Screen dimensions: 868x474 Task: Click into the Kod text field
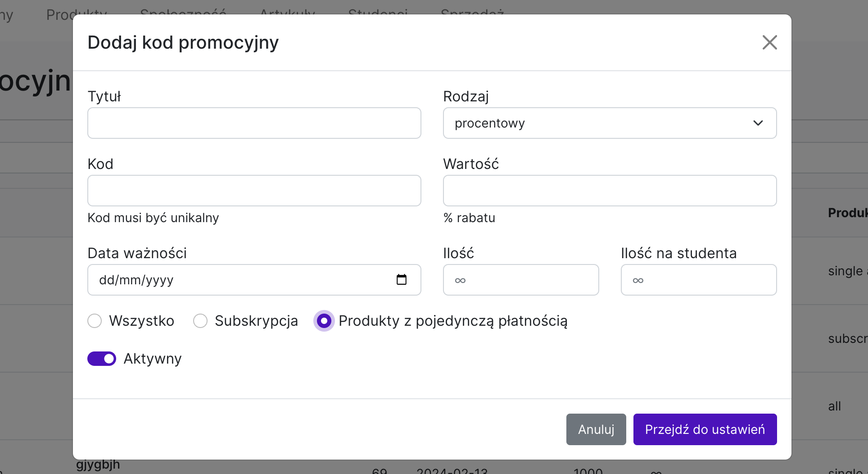(x=254, y=191)
